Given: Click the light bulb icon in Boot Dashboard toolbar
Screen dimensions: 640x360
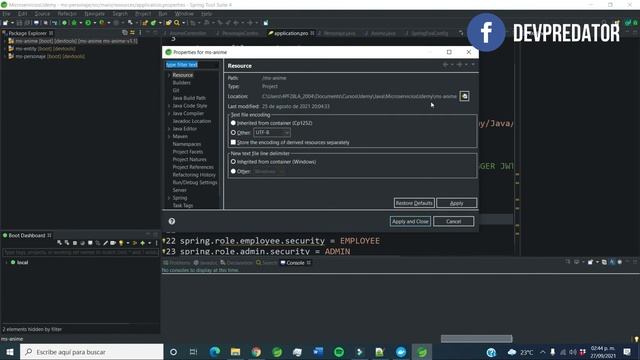Looking at the screenshot, I should coord(121,243).
